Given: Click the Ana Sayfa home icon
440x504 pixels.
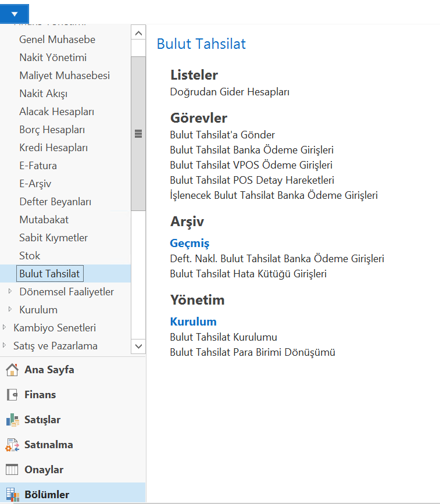Looking at the screenshot, I should coord(12,370).
